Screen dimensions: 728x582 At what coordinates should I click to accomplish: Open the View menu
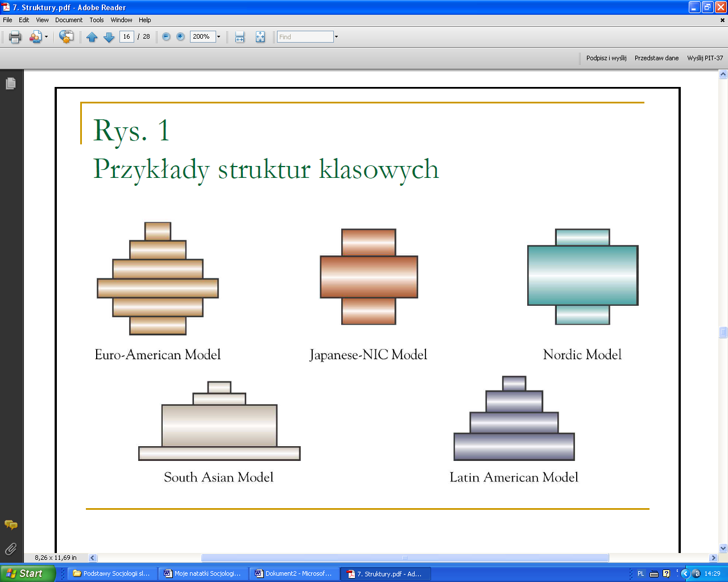pyautogui.click(x=42, y=20)
